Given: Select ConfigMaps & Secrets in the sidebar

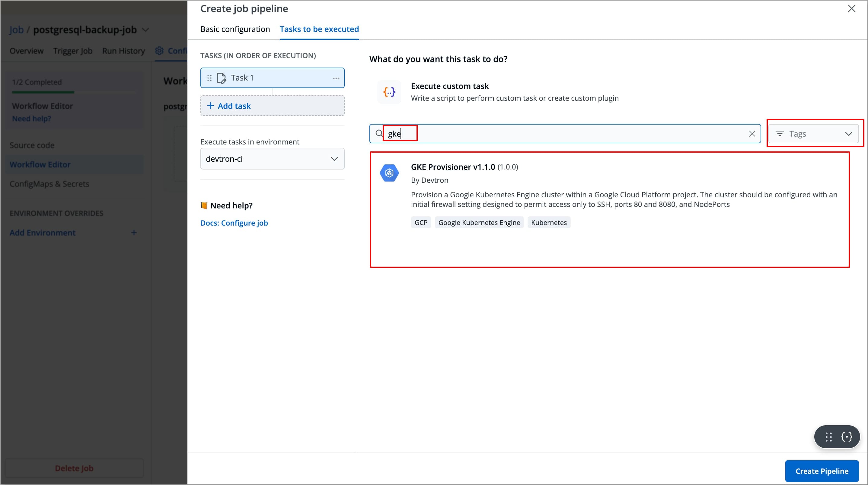Looking at the screenshot, I should (x=49, y=184).
